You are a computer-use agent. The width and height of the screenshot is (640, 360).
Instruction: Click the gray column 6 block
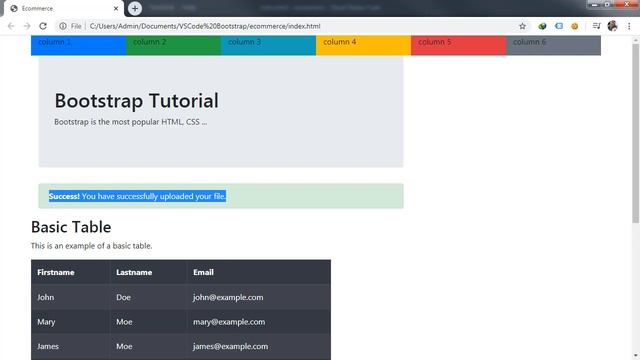553,45
